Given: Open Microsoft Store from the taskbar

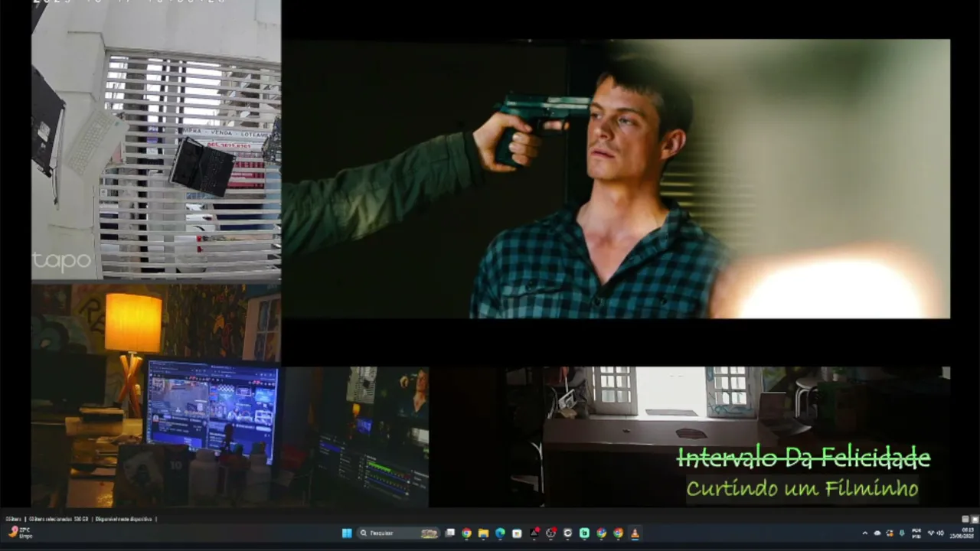Looking at the screenshot, I should tap(517, 533).
